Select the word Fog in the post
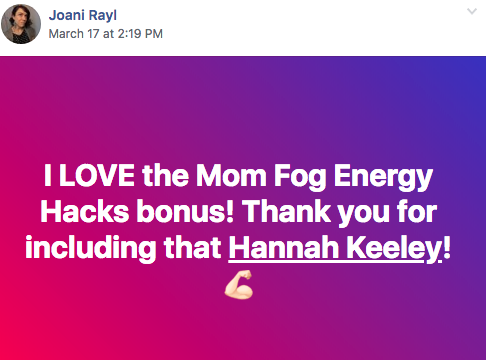Screen dimensions: 486x360 click(x=300, y=177)
